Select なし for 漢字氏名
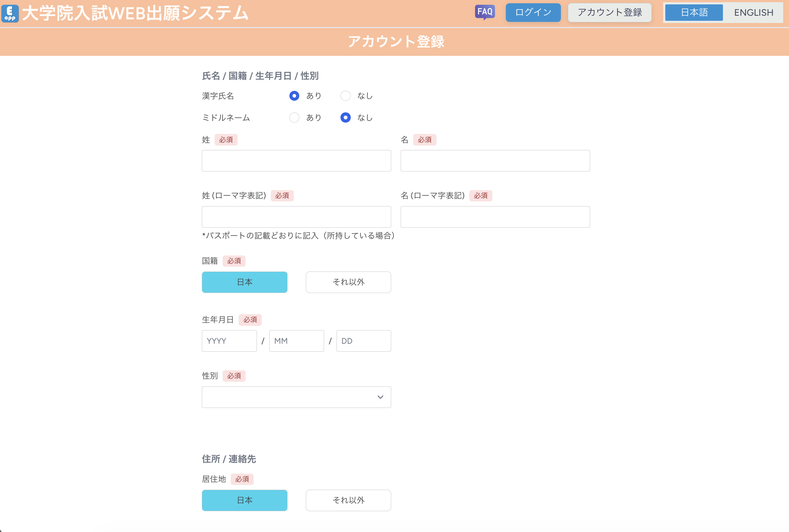The image size is (789, 532). coord(345,96)
